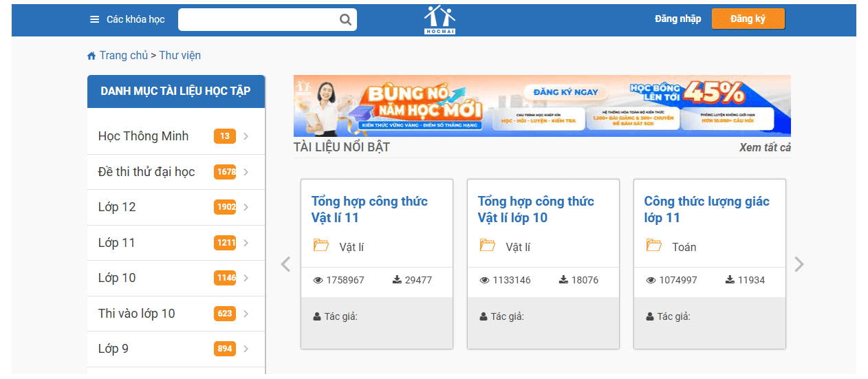868x379 pixels.
Task: Click Vật lí subject in Vật lí lớp 10 card
Action: (519, 247)
